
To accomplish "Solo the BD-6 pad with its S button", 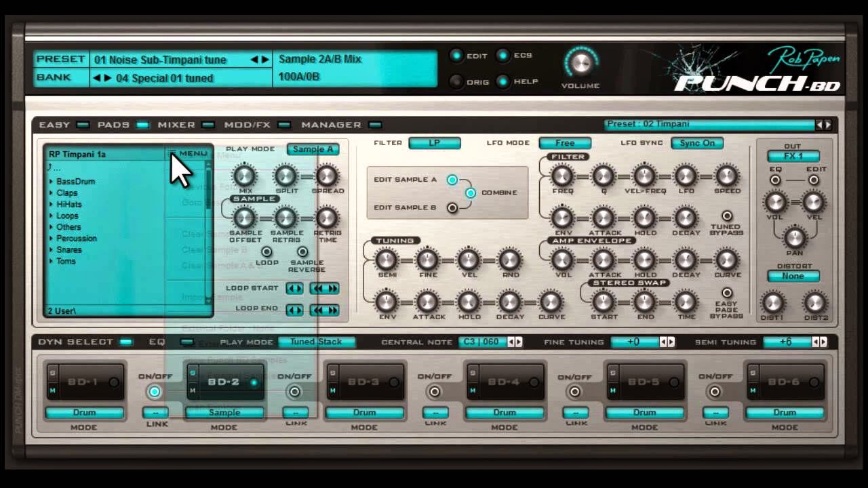I will pyautogui.click(x=753, y=372).
